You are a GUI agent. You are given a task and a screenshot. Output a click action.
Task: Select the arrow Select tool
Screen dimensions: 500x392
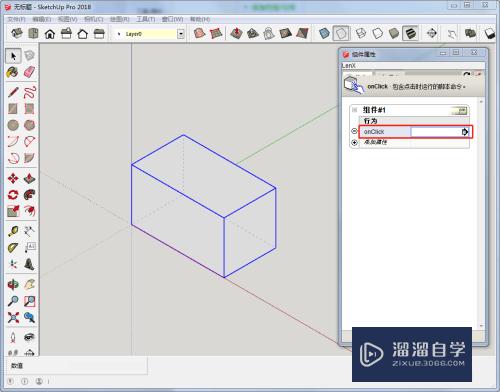tap(13, 56)
